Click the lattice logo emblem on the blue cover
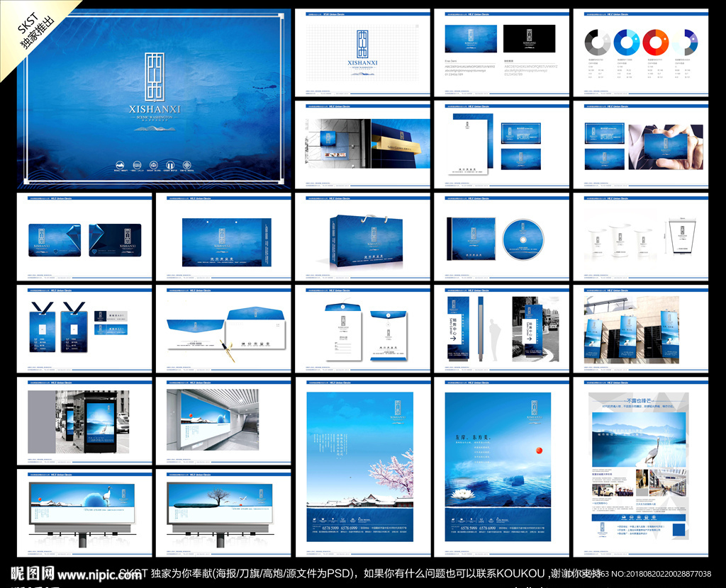Screen dimensions: 726x588 154,77
